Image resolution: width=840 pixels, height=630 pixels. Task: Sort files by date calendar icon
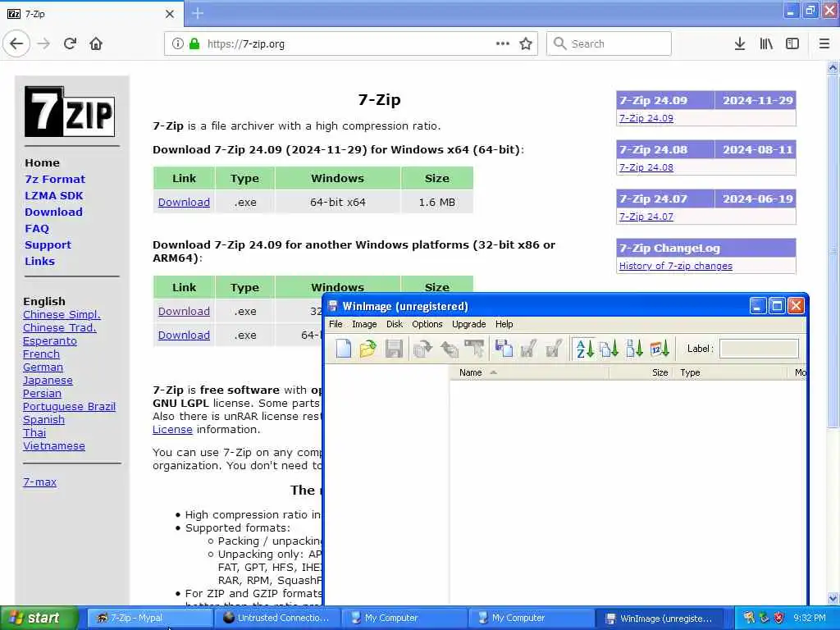click(x=660, y=349)
